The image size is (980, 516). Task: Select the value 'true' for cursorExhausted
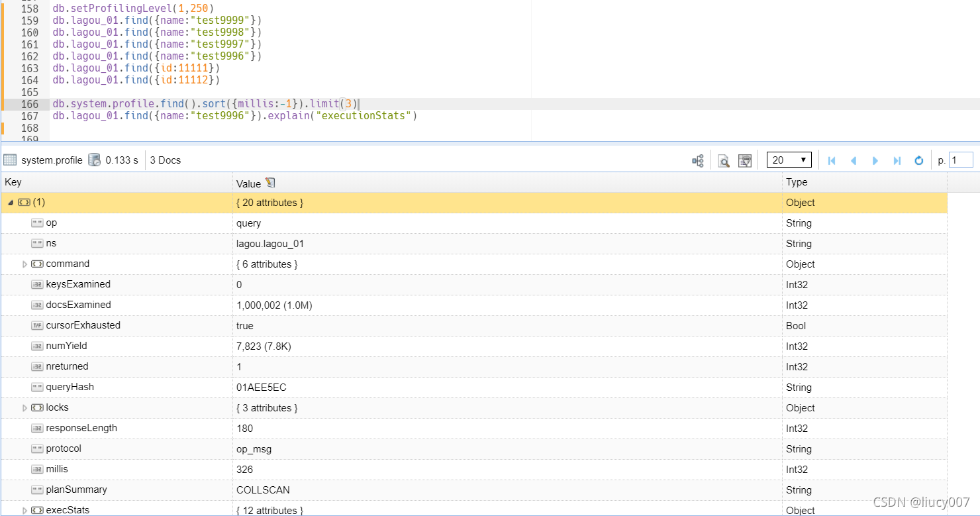click(245, 326)
